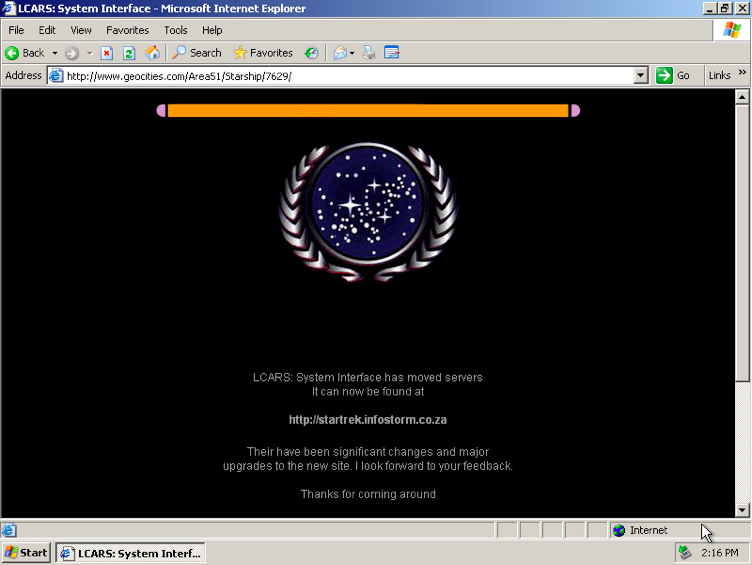Open the File menu
The height and width of the screenshot is (565, 752).
pyautogui.click(x=16, y=30)
